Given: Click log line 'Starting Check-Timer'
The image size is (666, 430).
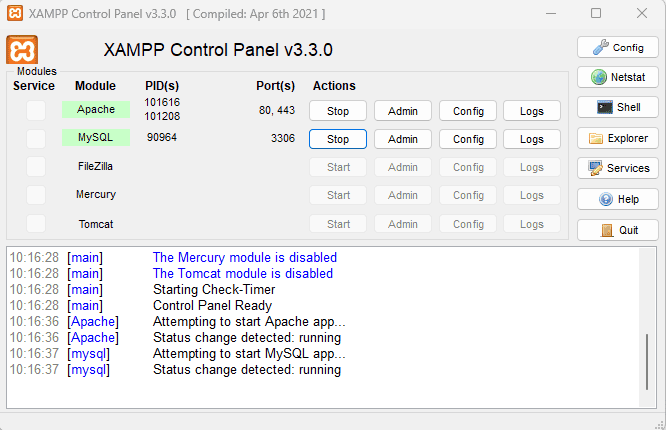Looking at the screenshot, I should [x=214, y=289].
